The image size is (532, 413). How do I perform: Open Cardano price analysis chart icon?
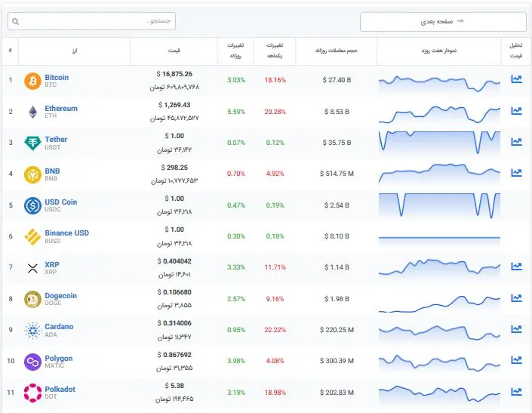tap(516, 329)
